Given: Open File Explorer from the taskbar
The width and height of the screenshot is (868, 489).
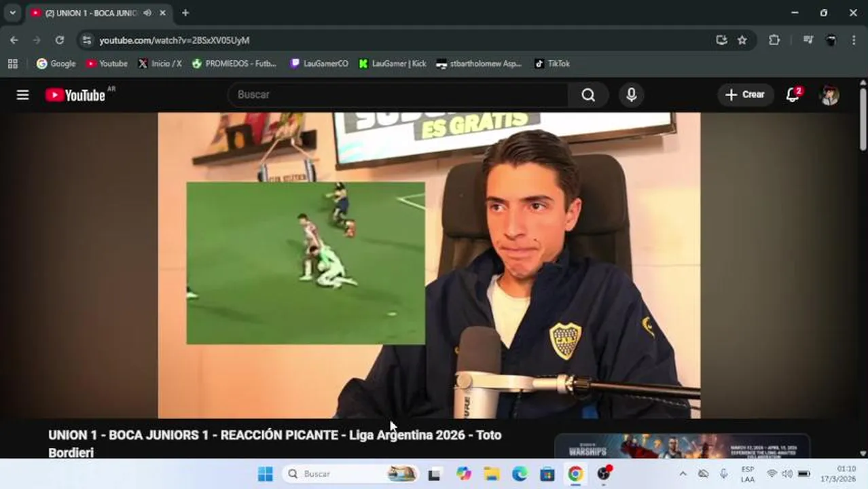Looking at the screenshot, I should coord(492,473).
